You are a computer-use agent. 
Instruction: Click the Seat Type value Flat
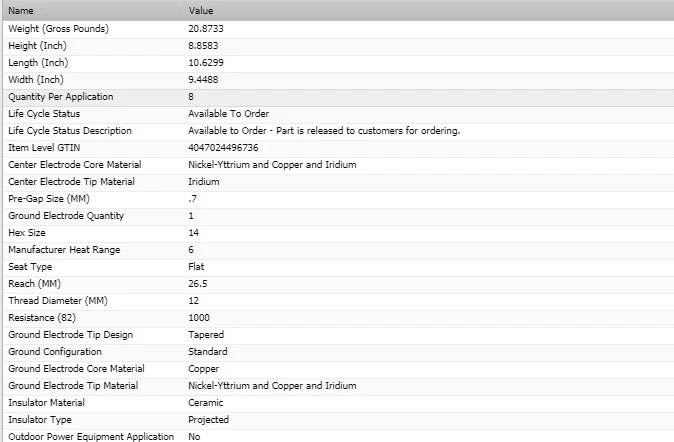pyautogui.click(x=196, y=267)
